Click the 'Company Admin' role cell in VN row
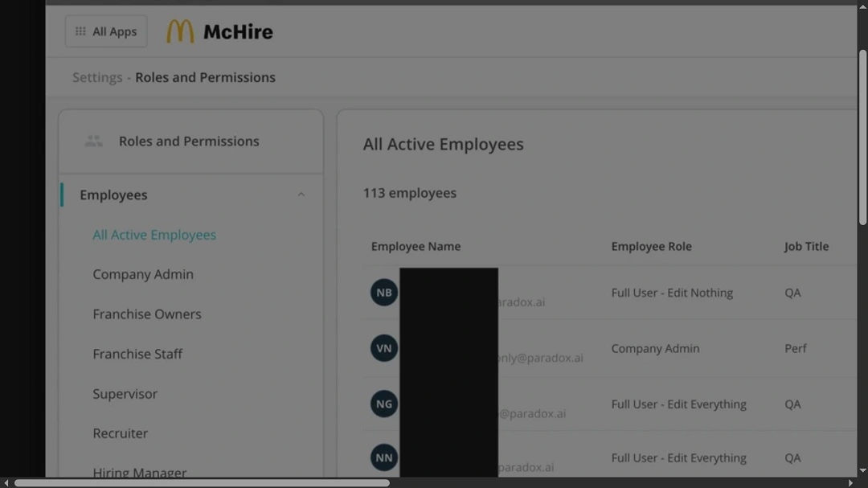Viewport: 868px width, 488px height. (655, 349)
